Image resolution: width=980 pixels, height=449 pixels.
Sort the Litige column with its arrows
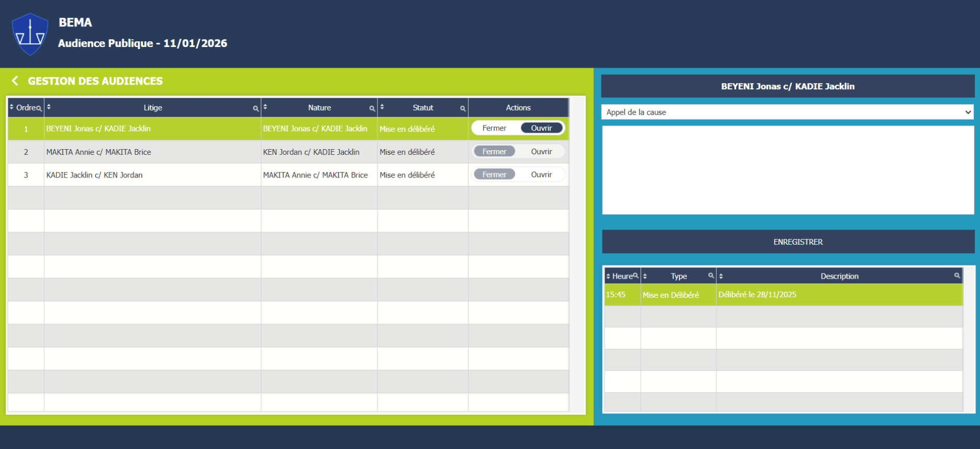49,107
